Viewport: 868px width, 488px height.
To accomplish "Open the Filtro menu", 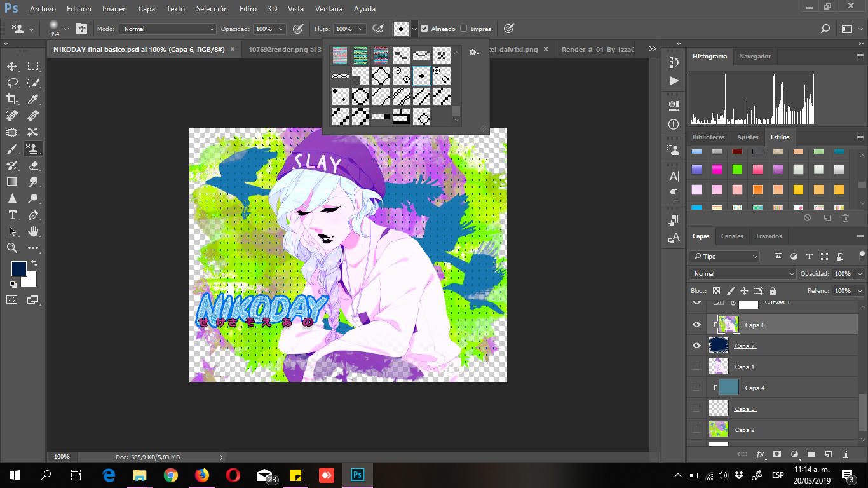I will [x=248, y=9].
